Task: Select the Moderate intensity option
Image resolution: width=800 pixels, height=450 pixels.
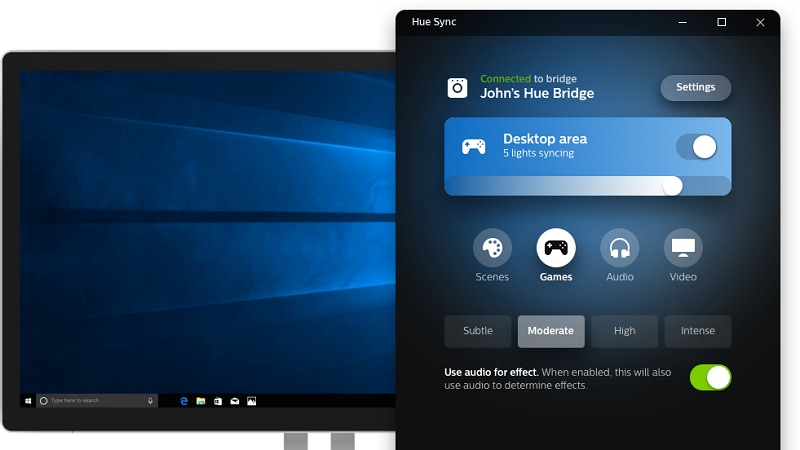Action: 551,331
